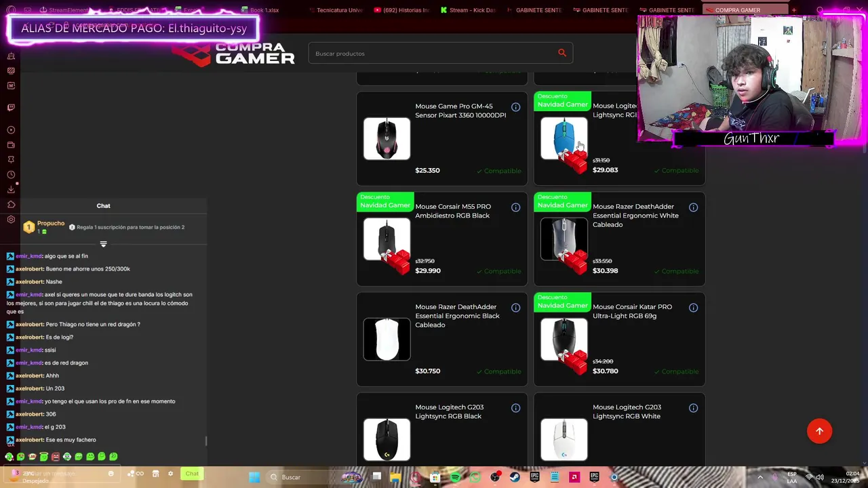Send message with green Chat button
The height and width of the screenshot is (488, 868).
click(x=192, y=474)
